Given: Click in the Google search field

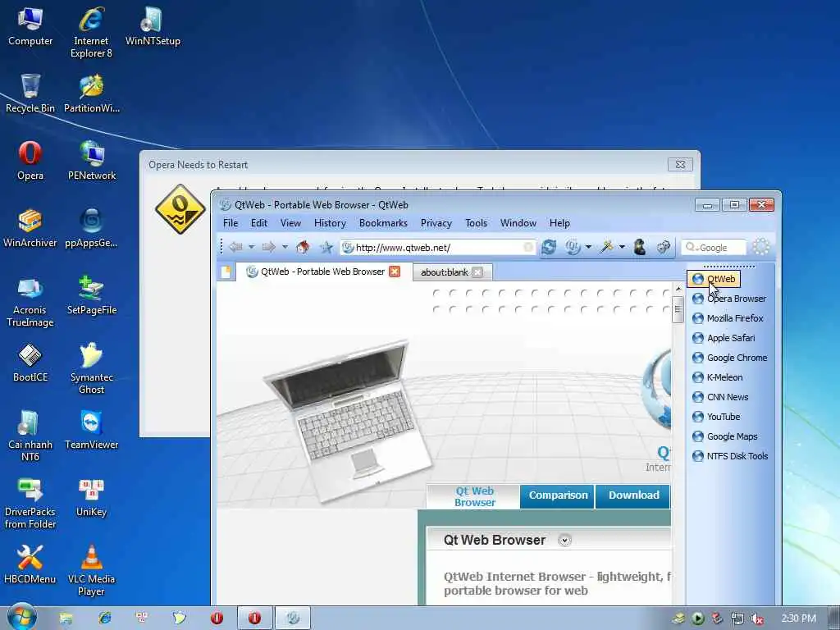Looking at the screenshot, I should pyautogui.click(x=713, y=247).
